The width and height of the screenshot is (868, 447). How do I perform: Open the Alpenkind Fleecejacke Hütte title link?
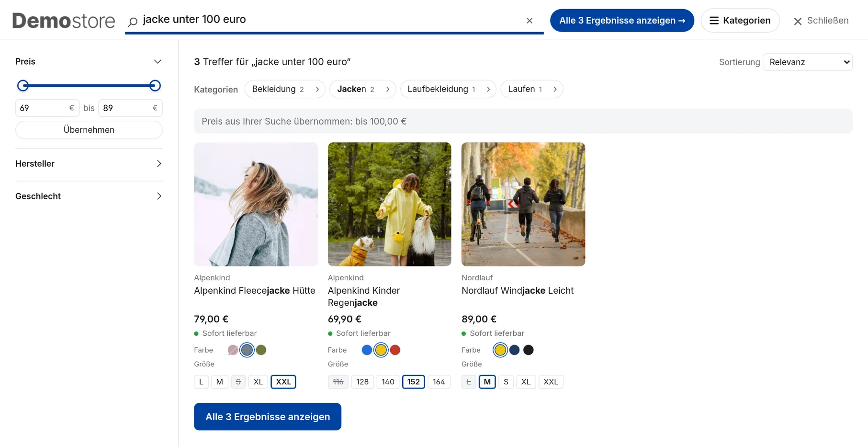(255, 291)
